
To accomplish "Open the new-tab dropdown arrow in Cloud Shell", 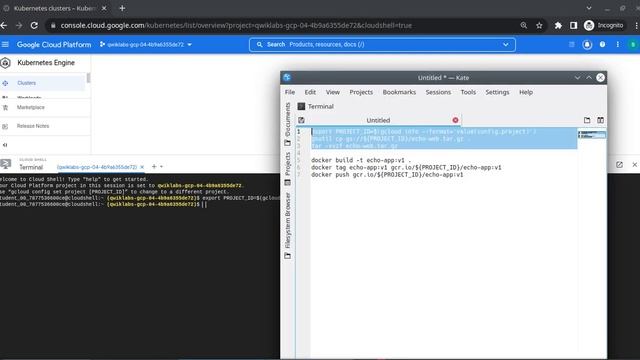I will point(162,167).
